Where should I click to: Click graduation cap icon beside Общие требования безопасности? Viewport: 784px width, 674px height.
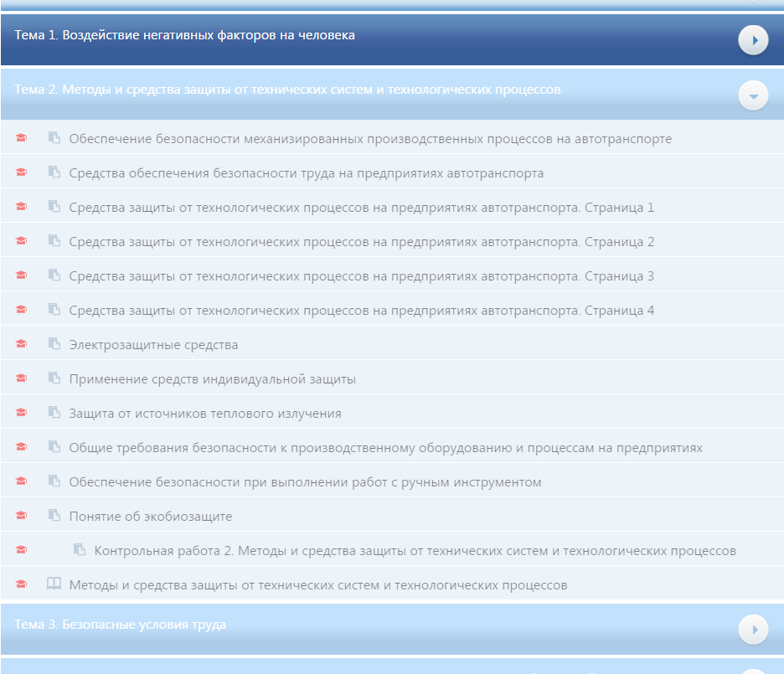(x=21, y=446)
